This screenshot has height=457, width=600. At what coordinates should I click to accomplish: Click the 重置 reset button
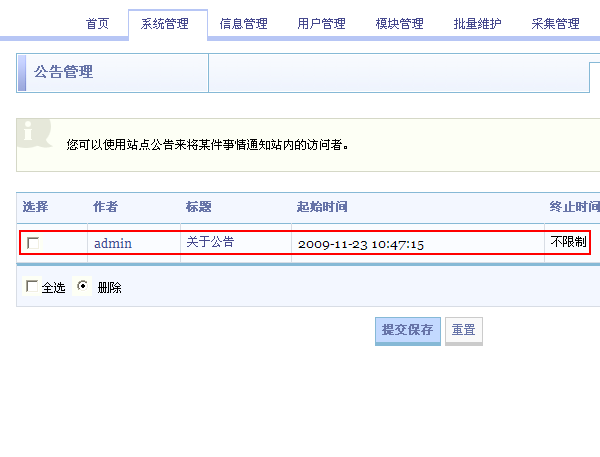pos(463,331)
